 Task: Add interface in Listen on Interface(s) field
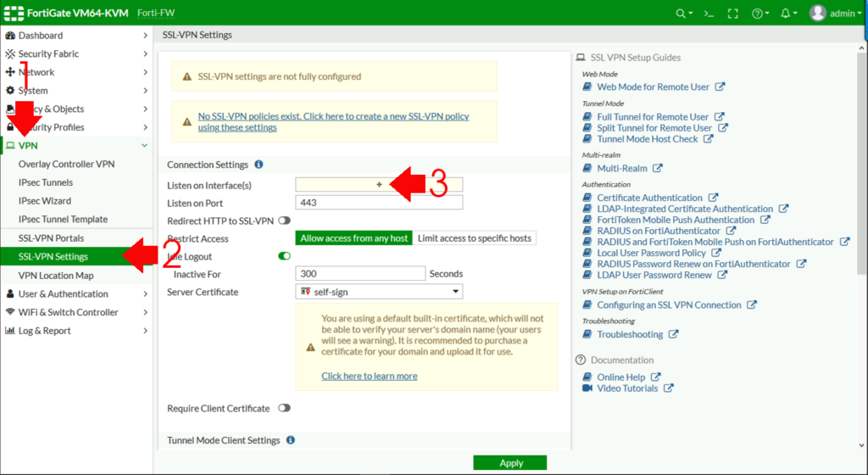click(379, 184)
